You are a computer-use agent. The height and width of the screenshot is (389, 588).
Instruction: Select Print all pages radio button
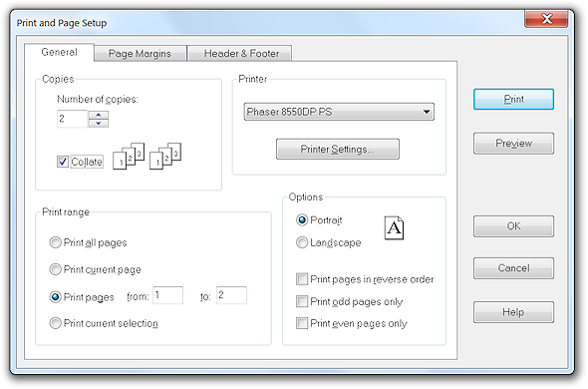pos(55,242)
